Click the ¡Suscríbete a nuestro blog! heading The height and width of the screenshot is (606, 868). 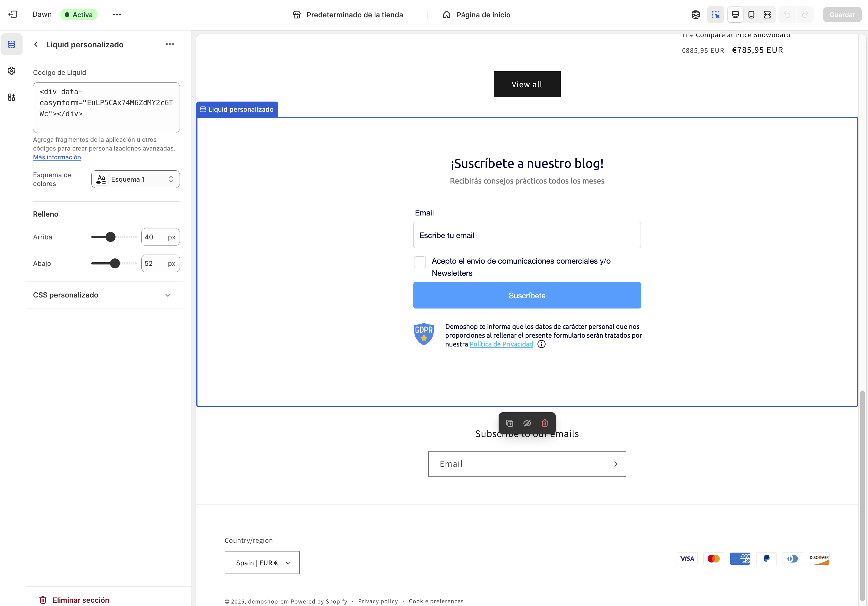tap(527, 163)
